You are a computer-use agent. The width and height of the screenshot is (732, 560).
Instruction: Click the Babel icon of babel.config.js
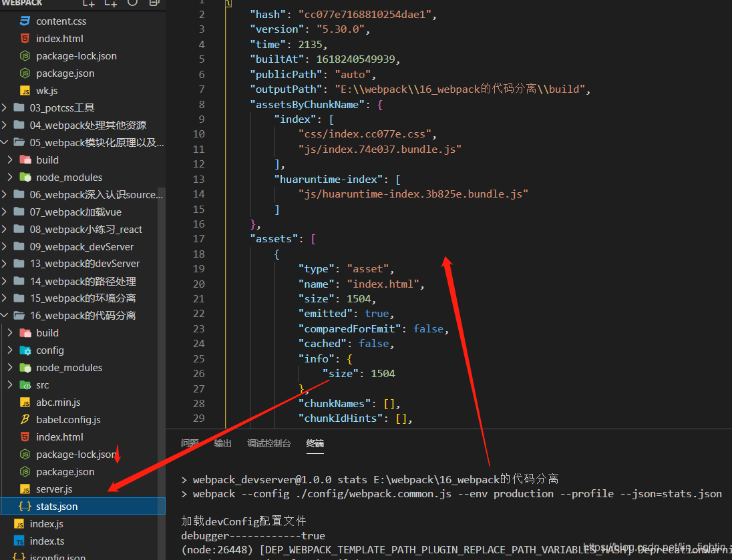(25, 420)
